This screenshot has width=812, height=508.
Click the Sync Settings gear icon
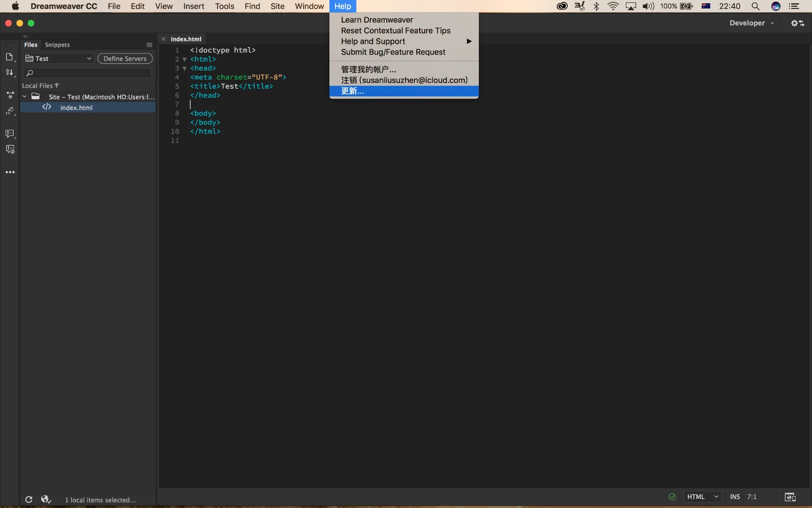point(797,23)
